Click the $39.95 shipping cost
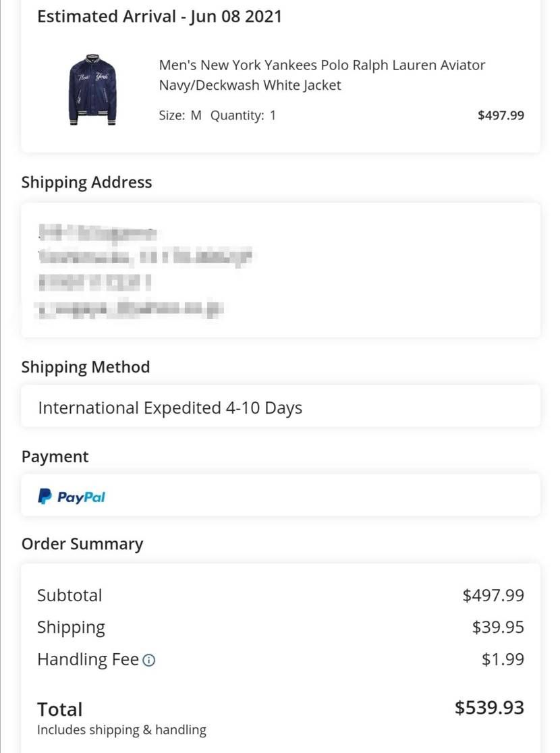Image resolution: width=560 pixels, height=753 pixels. (498, 627)
